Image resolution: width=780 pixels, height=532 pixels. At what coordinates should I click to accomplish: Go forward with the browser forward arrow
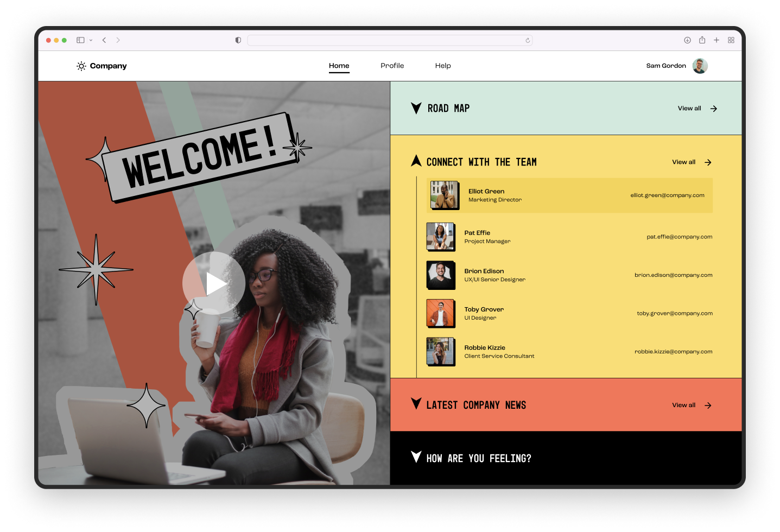point(118,40)
